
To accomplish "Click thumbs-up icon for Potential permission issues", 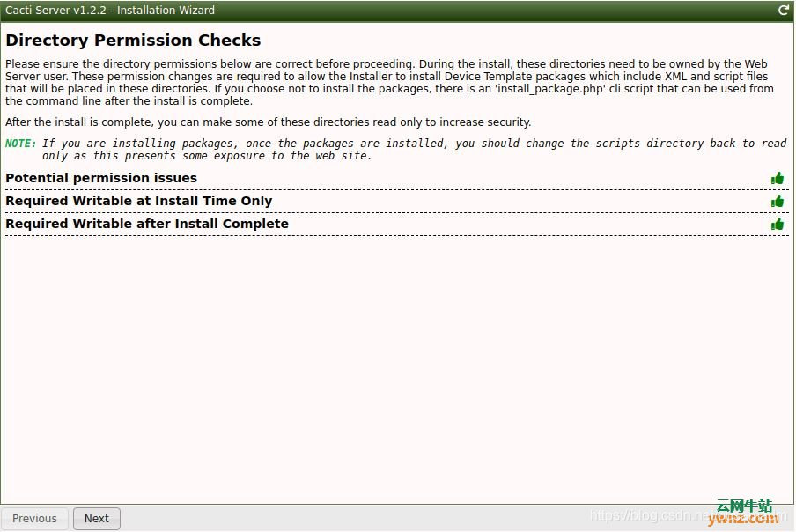I will tap(778, 178).
